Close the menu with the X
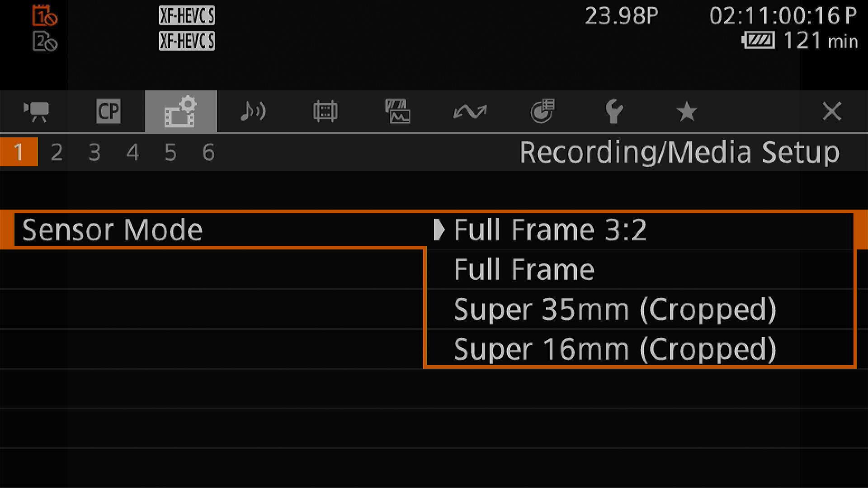This screenshot has width=868, height=488. 832,111
